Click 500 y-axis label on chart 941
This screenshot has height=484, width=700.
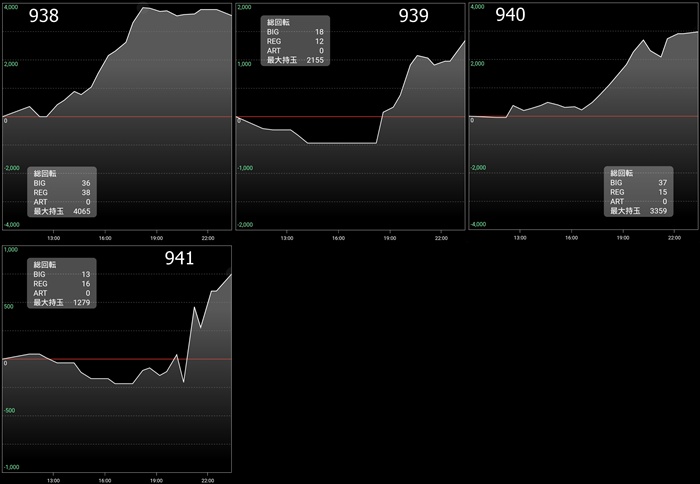coord(9,306)
